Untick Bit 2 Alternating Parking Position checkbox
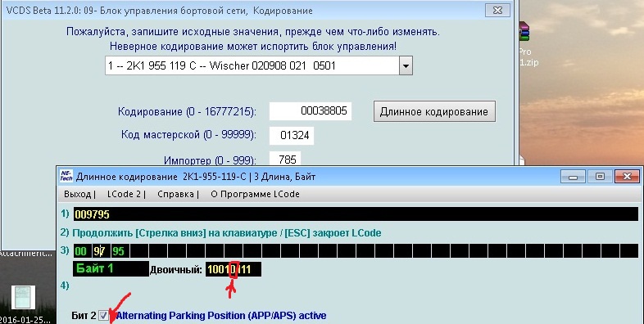Viewport: 644px width, 324px height. (103, 315)
